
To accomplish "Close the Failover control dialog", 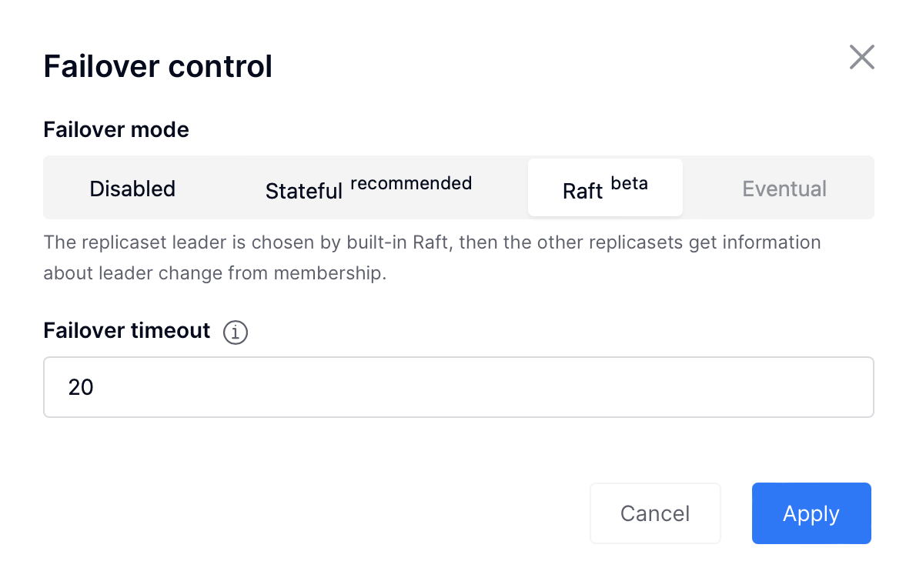I will tap(861, 57).
